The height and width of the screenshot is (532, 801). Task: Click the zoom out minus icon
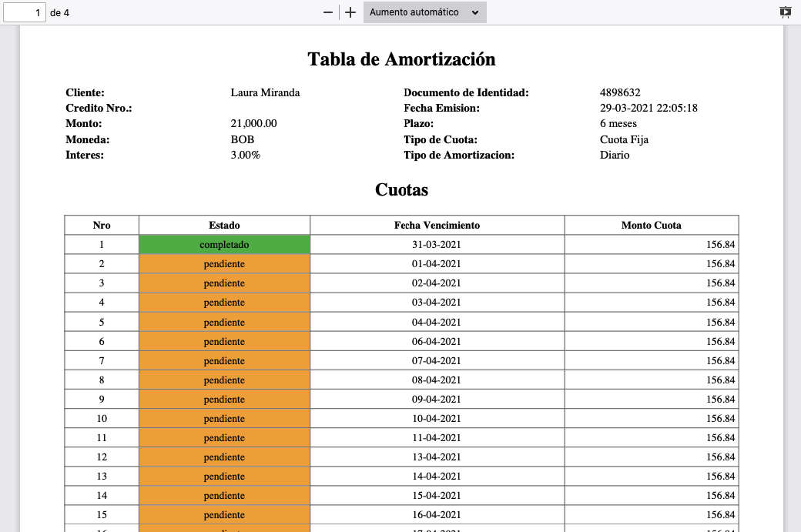(328, 12)
